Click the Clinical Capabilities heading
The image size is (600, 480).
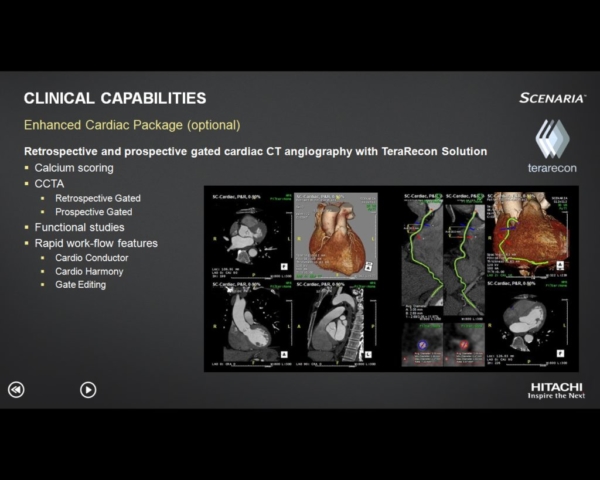[x=115, y=98]
